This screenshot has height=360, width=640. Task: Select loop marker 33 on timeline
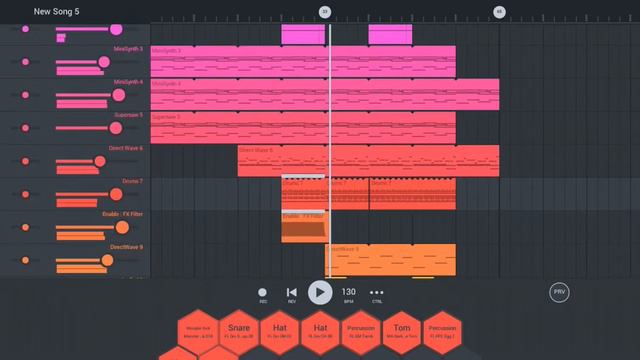click(x=325, y=12)
